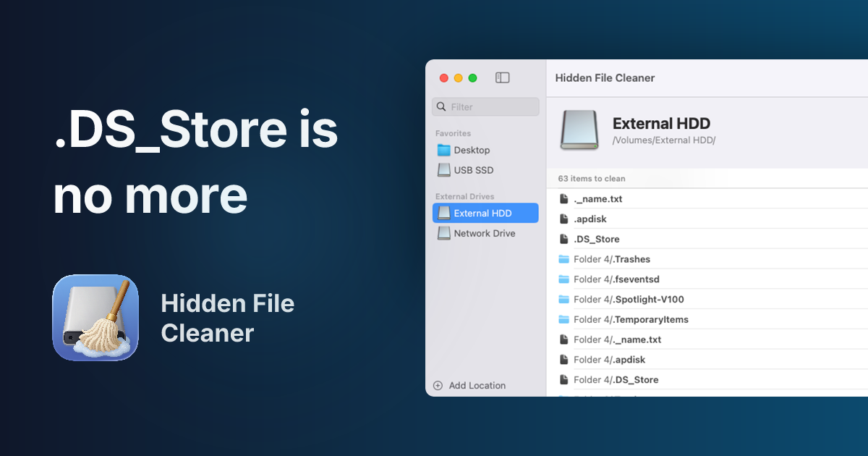Click the magnifying glass in the Filter field
This screenshot has width=868, height=456.
pyautogui.click(x=441, y=106)
